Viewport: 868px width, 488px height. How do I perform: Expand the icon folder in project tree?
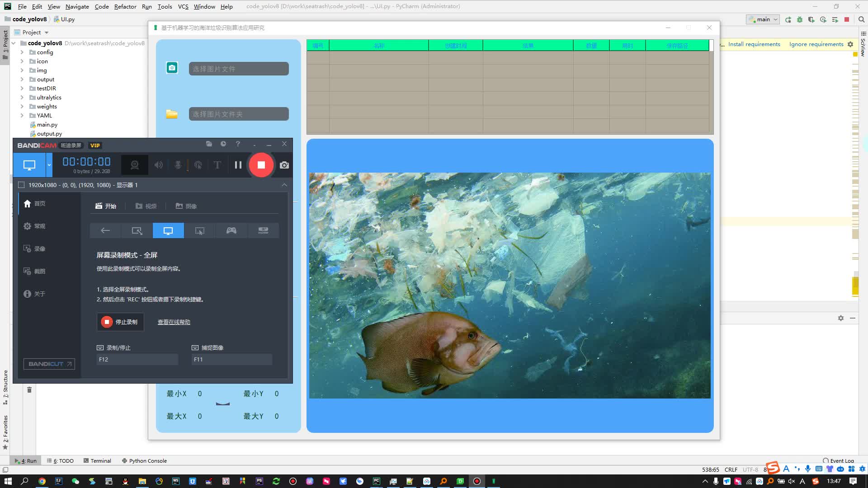pos(22,61)
